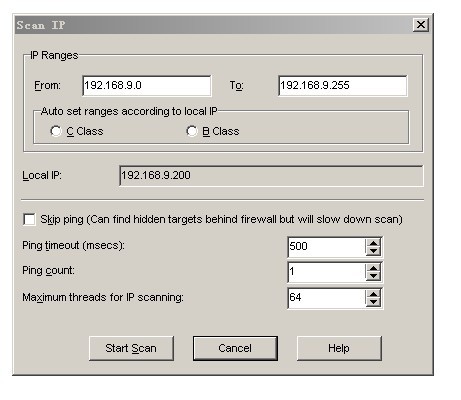Click the From IP address field

(147, 86)
